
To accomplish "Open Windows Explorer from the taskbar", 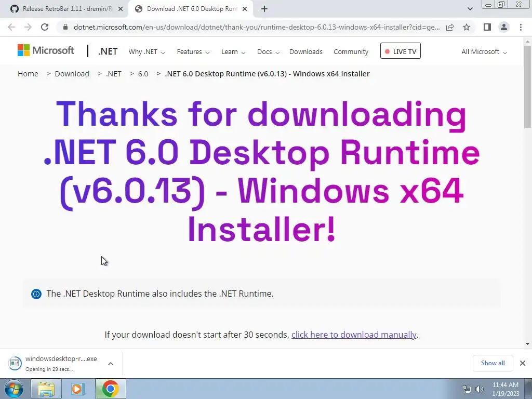I will click(x=46, y=389).
